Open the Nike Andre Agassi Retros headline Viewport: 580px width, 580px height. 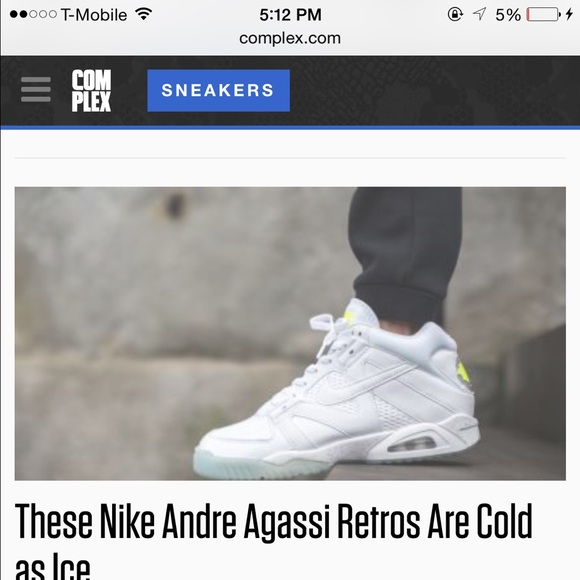[274, 540]
